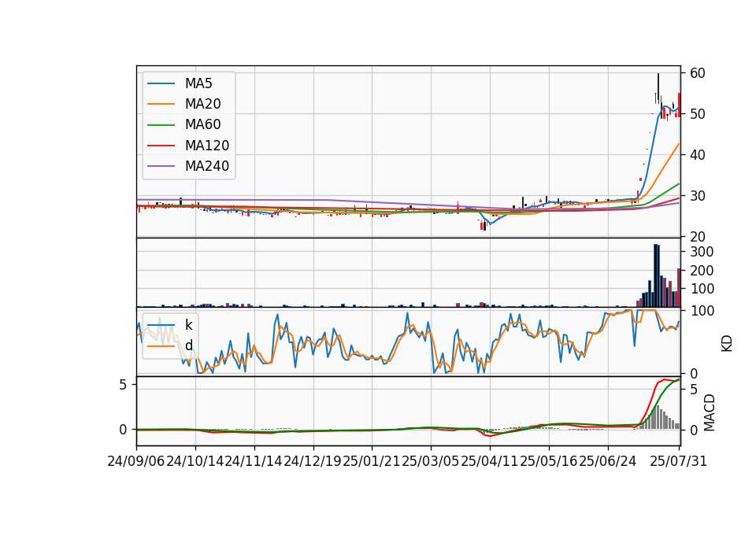Click the candlestick wick peaking at 60
Viewport: 756px width, 543px height.
click(658, 88)
